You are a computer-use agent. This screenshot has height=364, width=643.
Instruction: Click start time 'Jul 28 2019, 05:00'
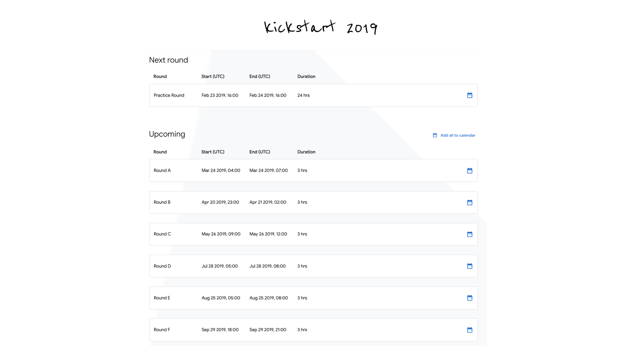click(220, 266)
